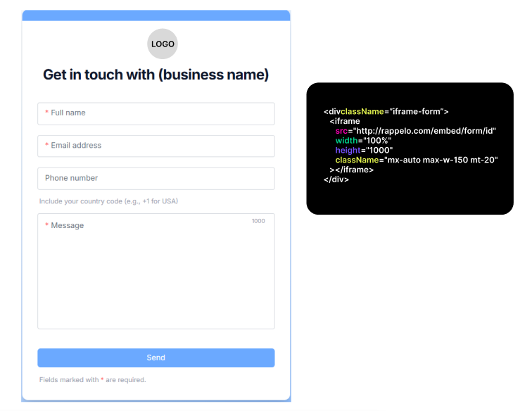Focus the Phone number input field

(x=156, y=179)
